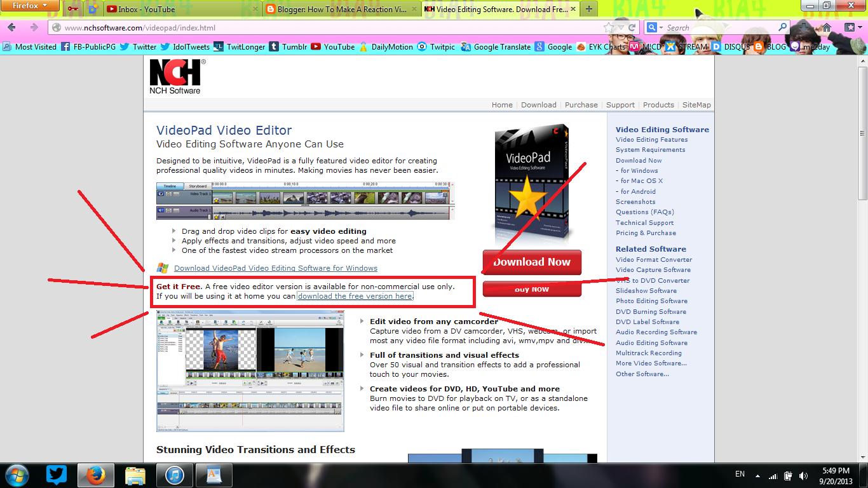
Task: Open the YouTube bookmark
Action: 333,47
